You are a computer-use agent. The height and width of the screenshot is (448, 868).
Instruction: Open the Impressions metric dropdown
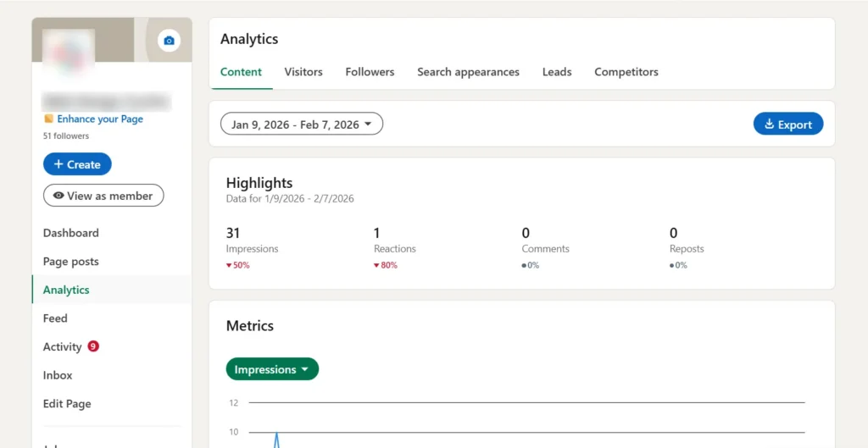(x=272, y=369)
